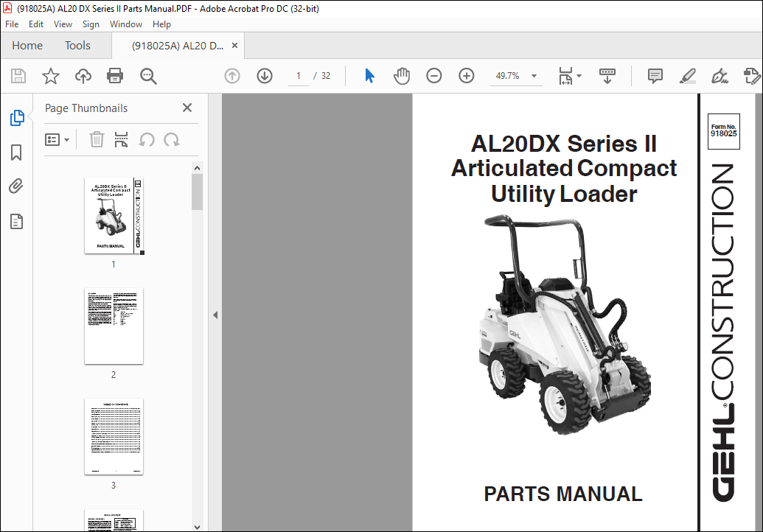Click the thumbnails scrollbar down arrow
This screenshot has width=763, height=532.
197,527
